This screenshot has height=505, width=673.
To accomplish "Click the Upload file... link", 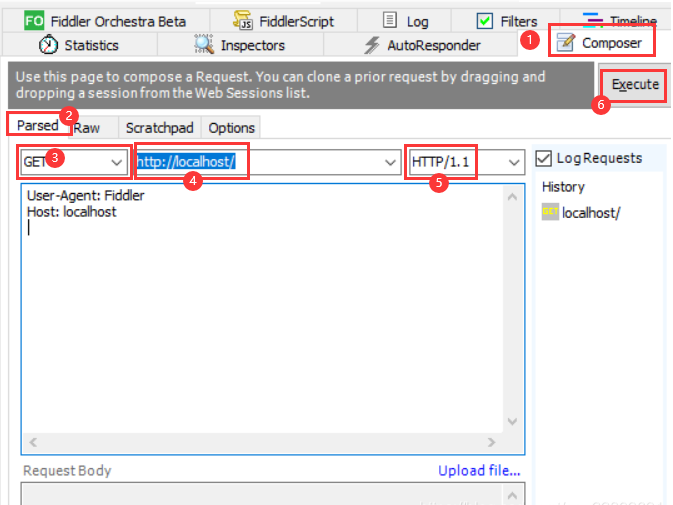I will 479,470.
